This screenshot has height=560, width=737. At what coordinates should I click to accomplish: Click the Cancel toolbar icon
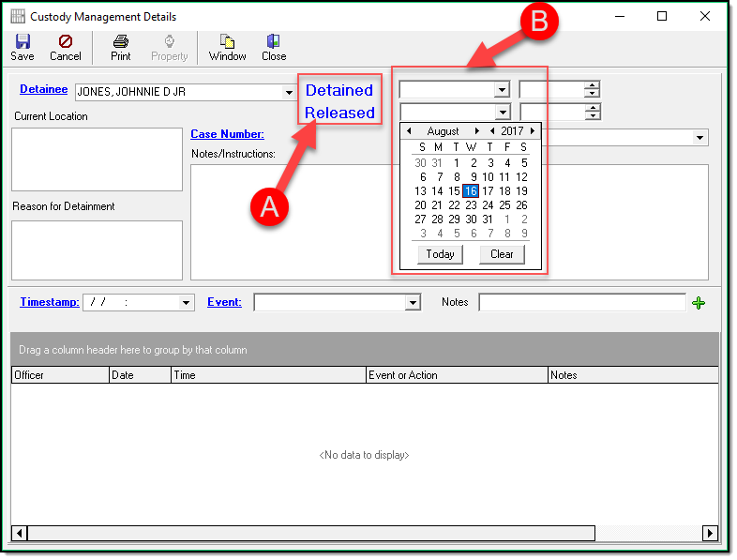click(x=65, y=47)
